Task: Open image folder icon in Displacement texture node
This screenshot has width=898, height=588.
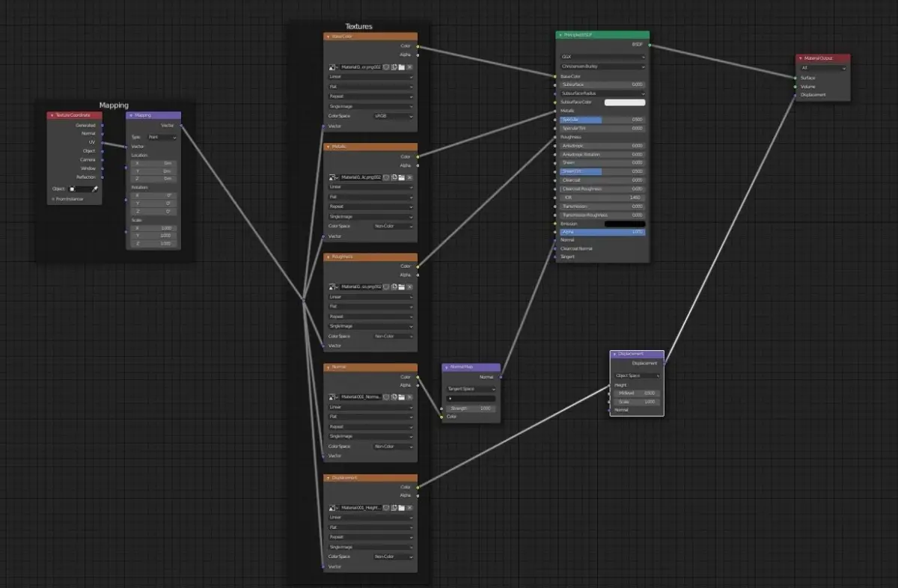Action: [x=401, y=507]
